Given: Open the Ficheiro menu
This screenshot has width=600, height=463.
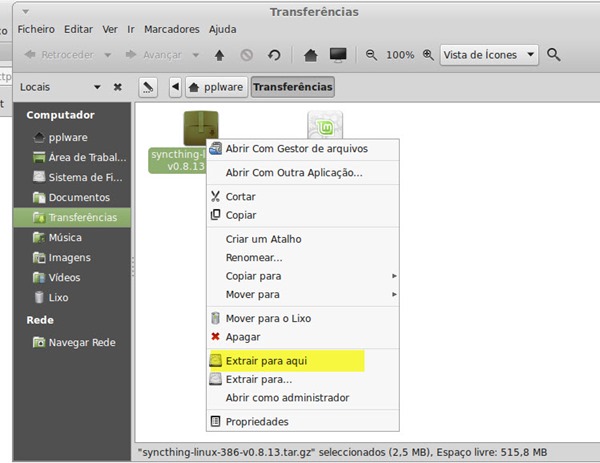Looking at the screenshot, I should tap(36, 29).
